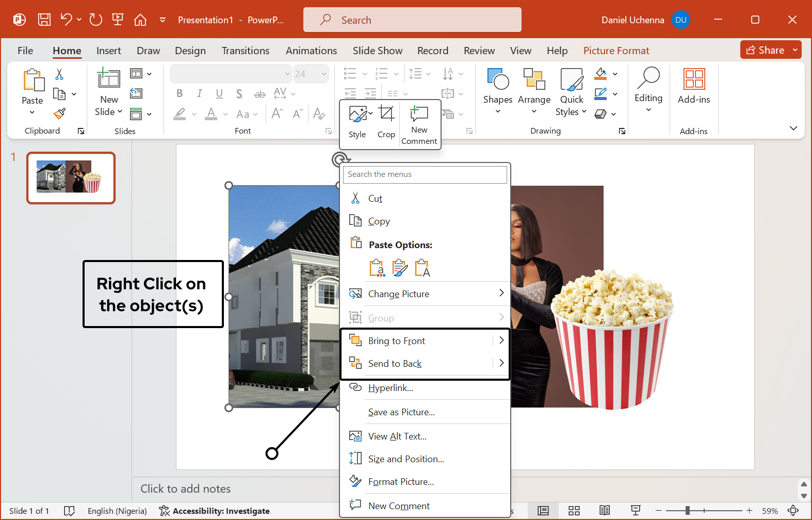812x520 pixels.
Task: Start presentation from beginning icon
Action: [x=118, y=20]
